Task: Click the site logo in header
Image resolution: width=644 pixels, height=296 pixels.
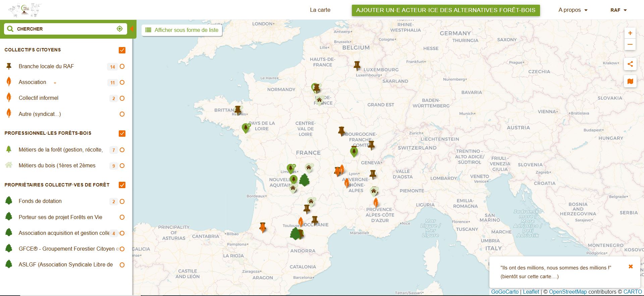Action: 25,10
